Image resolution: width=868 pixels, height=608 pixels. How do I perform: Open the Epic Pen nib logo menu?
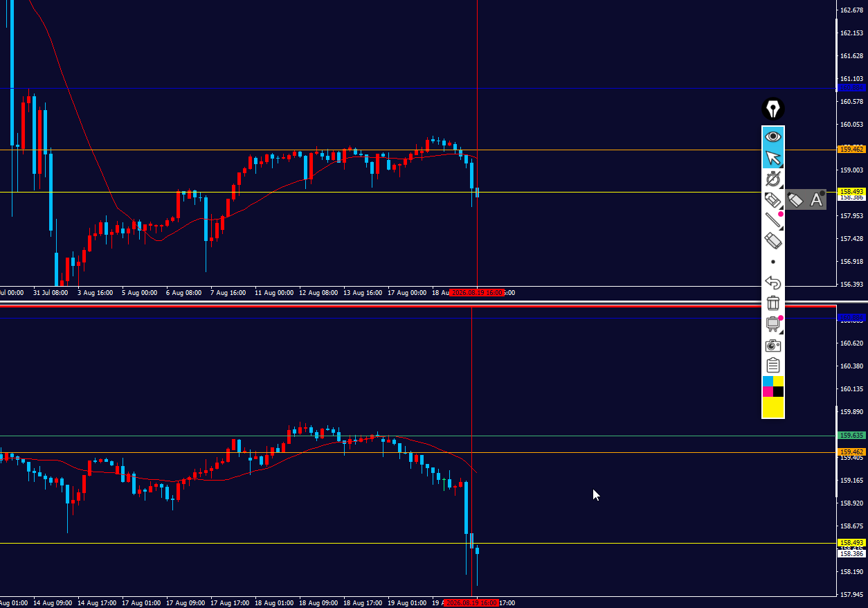coord(772,109)
